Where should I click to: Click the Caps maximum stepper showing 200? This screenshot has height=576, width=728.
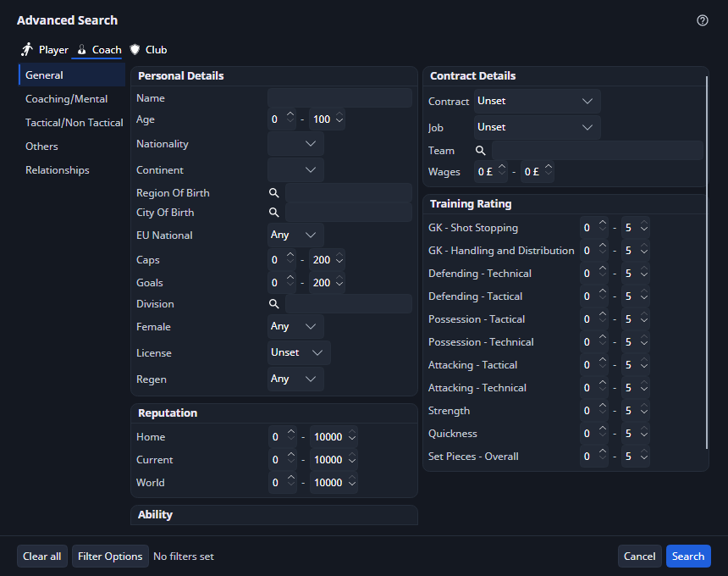(328, 260)
